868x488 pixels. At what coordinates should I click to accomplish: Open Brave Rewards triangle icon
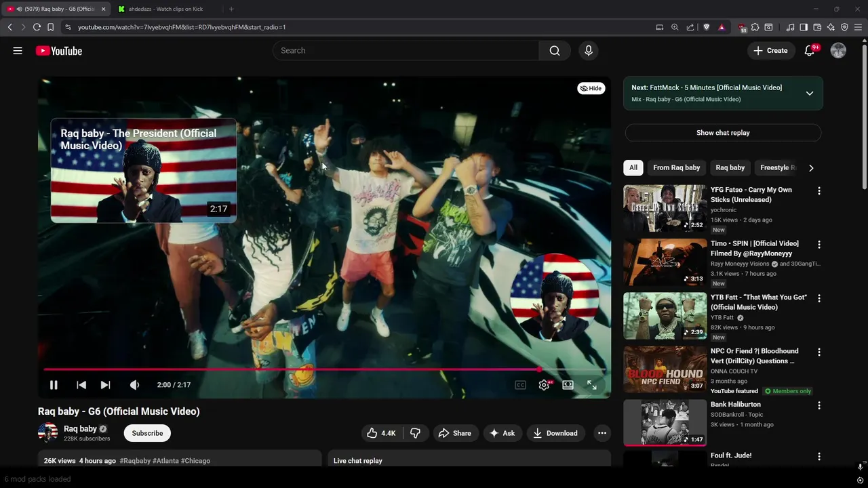click(x=722, y=27)
